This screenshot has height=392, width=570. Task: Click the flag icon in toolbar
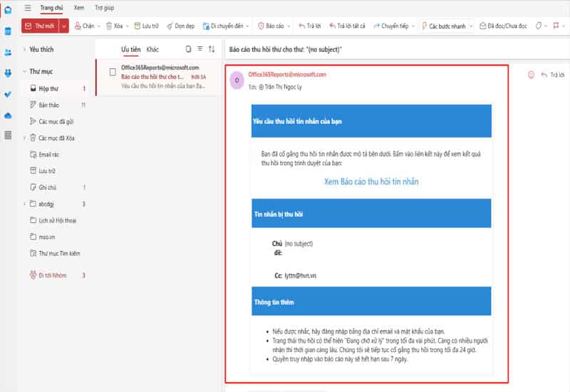pyautogui.click(x=556, y=26)
